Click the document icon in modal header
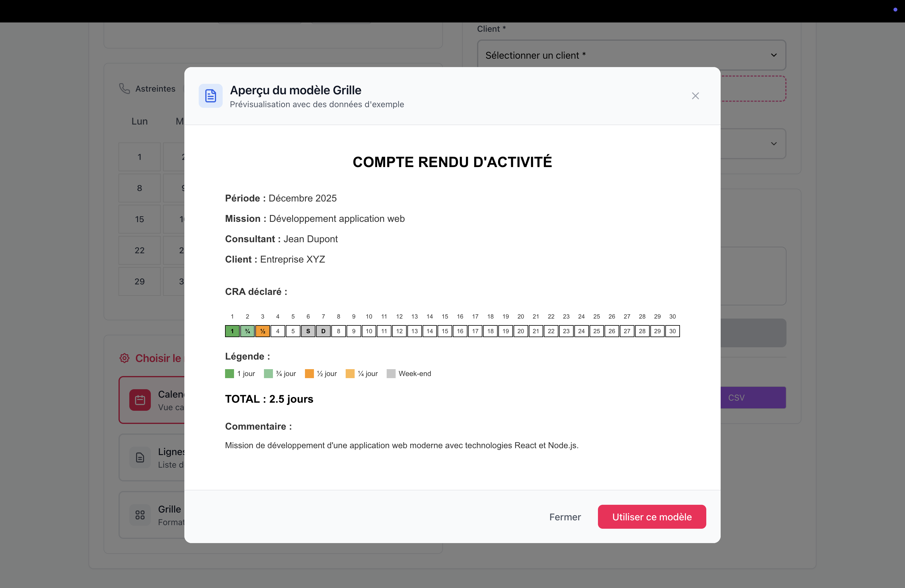905x588 pixels. click(210, 96)
